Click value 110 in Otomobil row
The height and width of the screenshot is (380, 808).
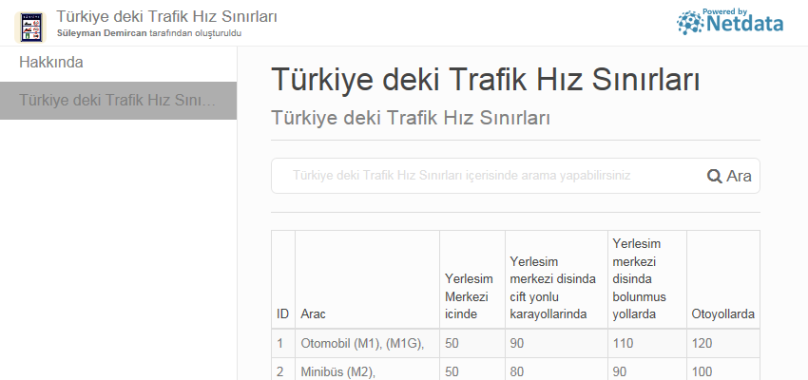[x=622, y=343]
